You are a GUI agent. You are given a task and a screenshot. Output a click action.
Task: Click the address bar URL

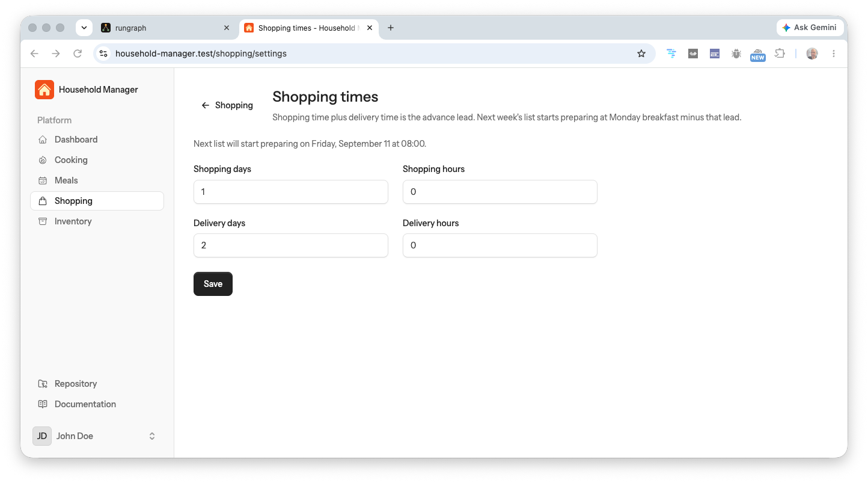pos(201,54)
